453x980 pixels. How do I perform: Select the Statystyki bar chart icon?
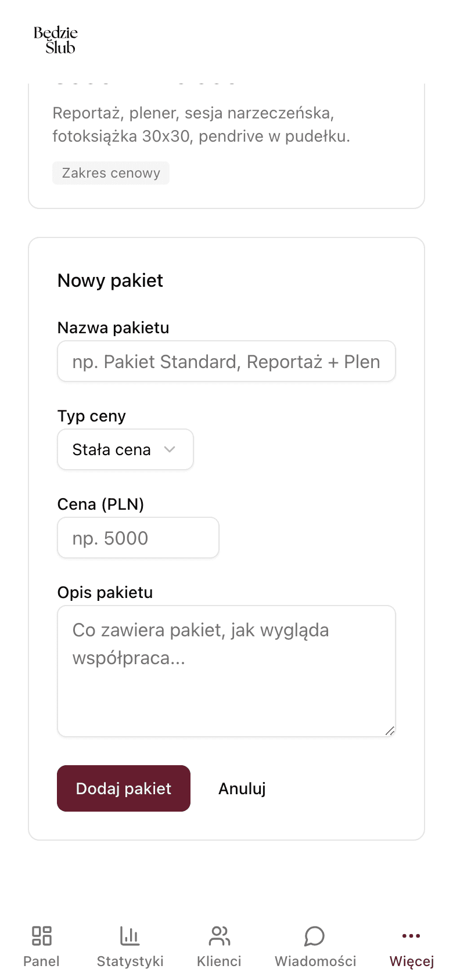point(130,936)
